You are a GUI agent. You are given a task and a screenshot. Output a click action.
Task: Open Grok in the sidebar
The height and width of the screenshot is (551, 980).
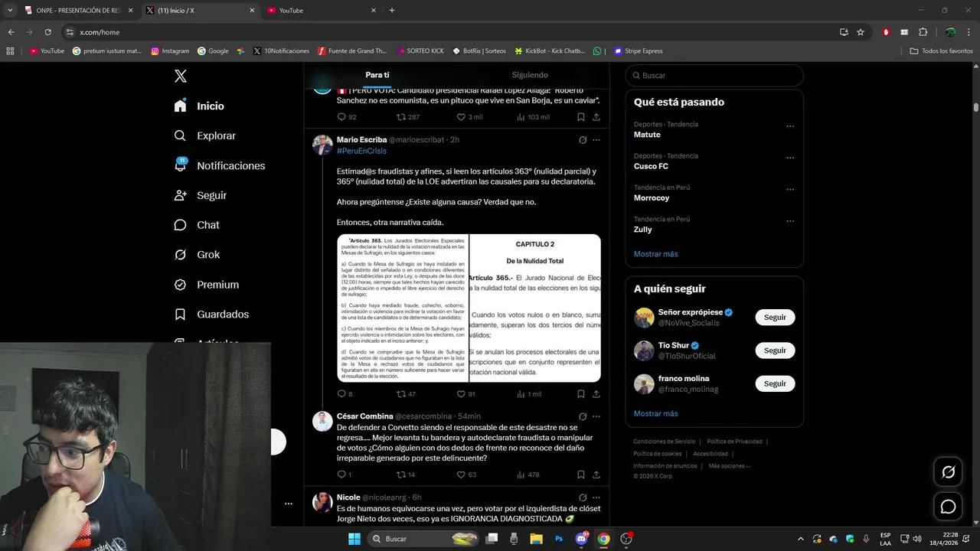[196, 255]
